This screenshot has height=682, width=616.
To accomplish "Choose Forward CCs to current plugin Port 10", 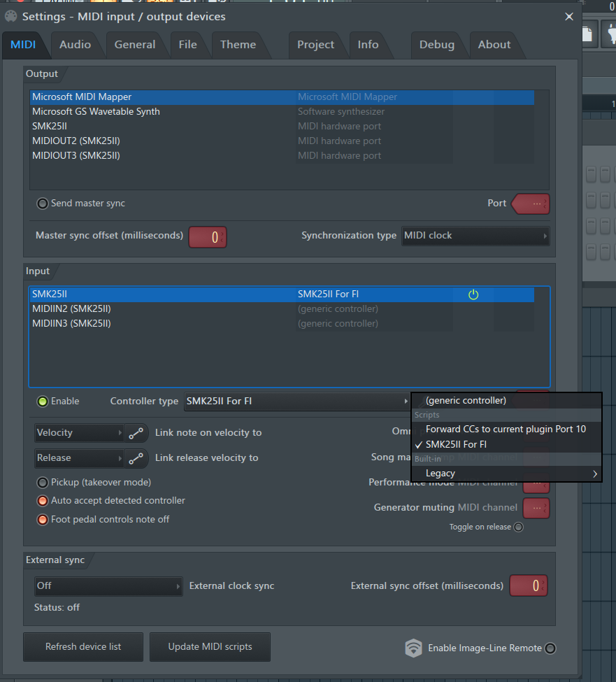I will [x=506, y=429].
